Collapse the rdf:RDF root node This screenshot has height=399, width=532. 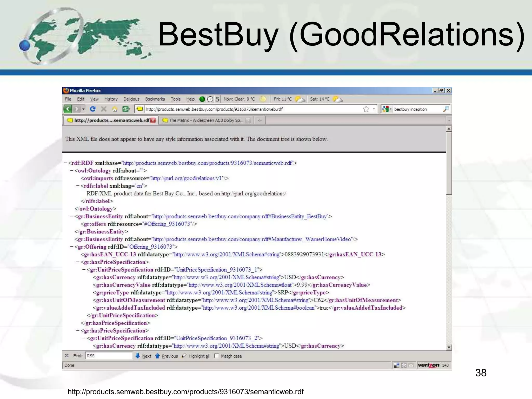coord(65,163)
